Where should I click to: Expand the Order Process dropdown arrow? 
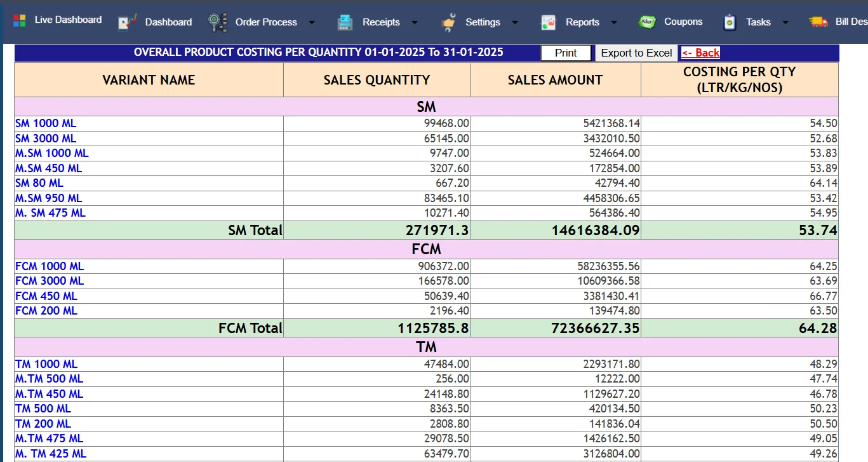coord(312,22)
